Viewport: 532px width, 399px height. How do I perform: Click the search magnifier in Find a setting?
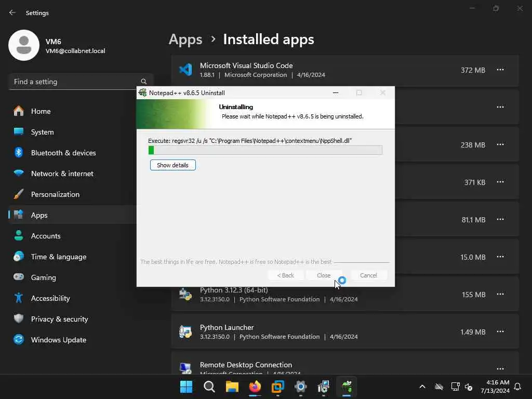pyautogui.click(x=143, y=82)
